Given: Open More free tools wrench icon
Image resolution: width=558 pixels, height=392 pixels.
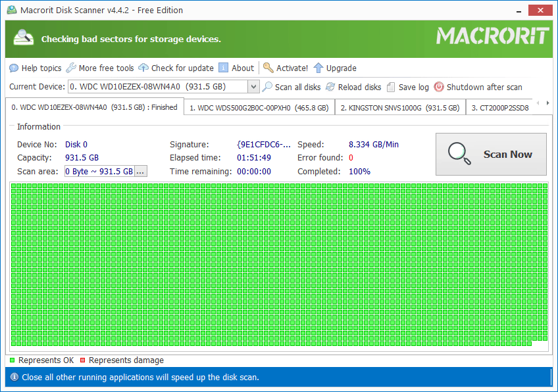Looking at the screenshot, I should click(x=71, y=68).
